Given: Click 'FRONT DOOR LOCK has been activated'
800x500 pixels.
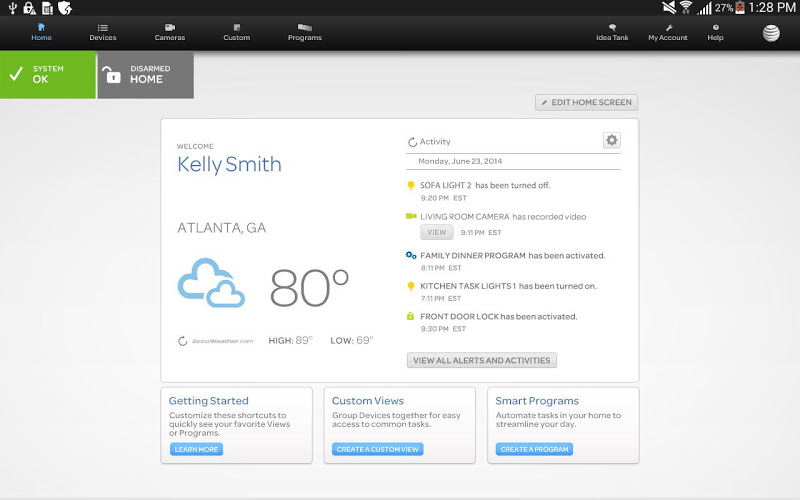Looking at the screenshot, I should coord(498,317).
